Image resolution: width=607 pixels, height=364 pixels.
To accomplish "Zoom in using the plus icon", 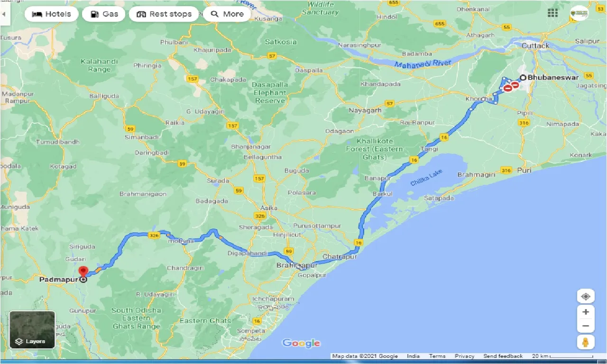I will 586,311.
